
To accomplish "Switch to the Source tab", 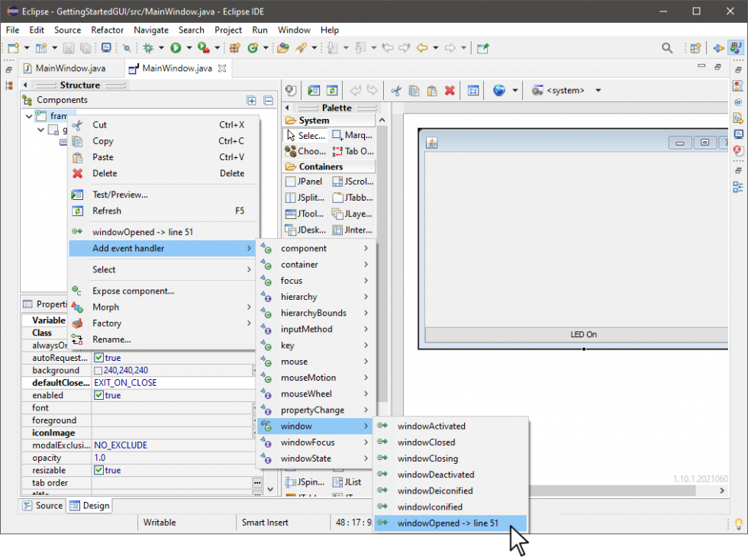I will [x=43, y=506].
